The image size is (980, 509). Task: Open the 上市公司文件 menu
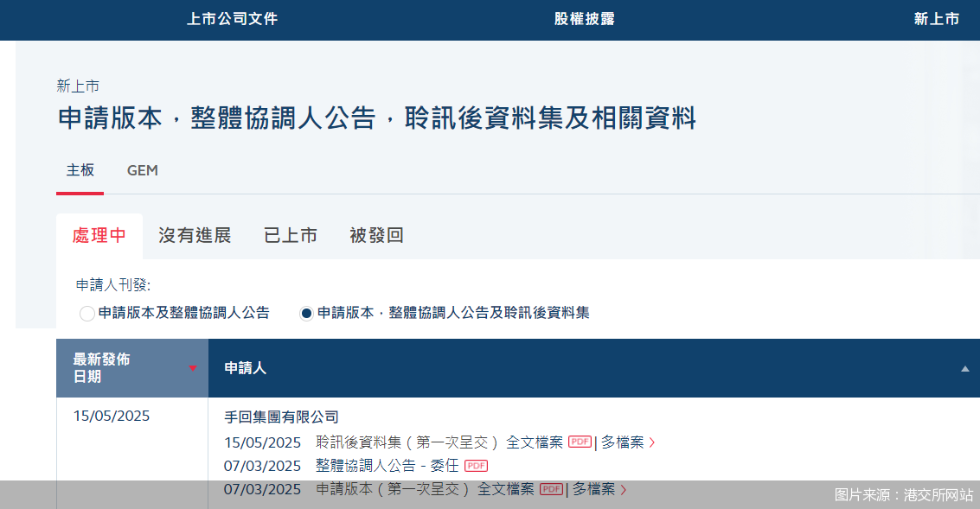233,18
